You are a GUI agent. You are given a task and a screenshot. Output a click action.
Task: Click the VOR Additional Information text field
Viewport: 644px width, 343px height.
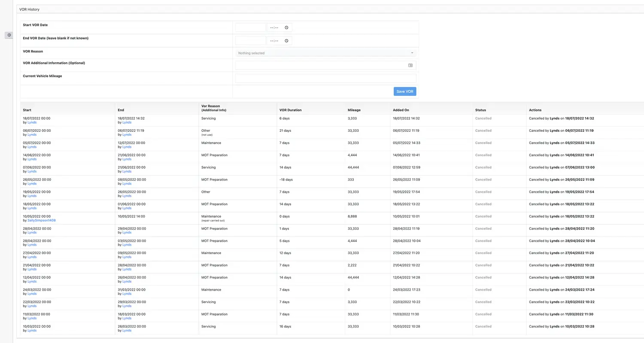pos(320,66)
